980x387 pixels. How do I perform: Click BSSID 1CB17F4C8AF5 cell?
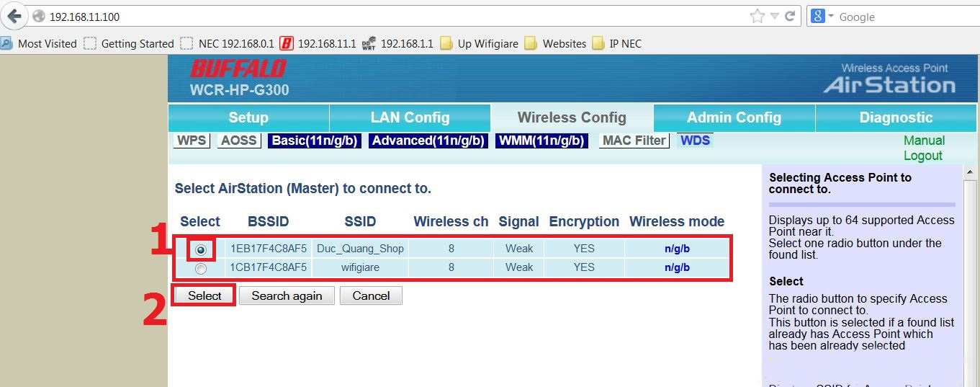click(x=269, y=267)
